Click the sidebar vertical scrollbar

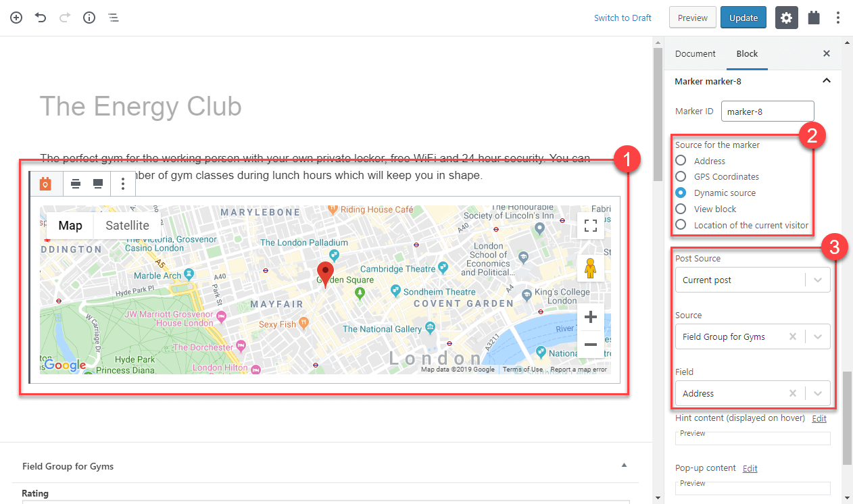tap(847, 418)
